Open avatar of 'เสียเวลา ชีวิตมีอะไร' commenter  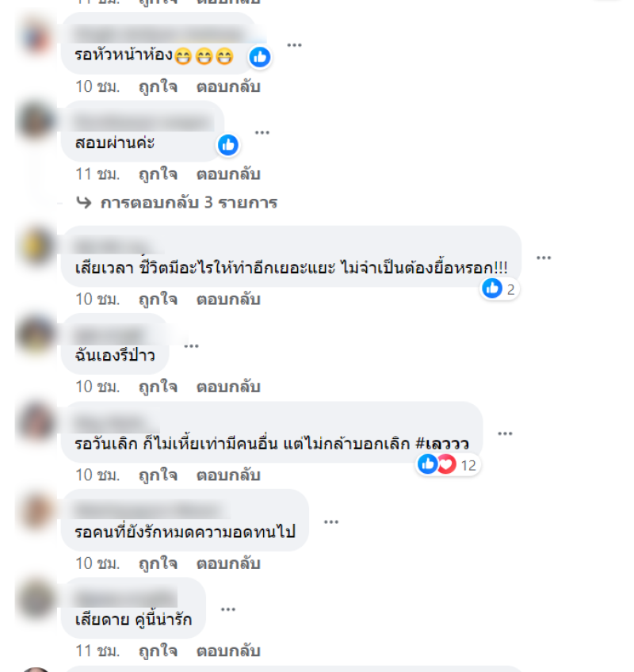[x=36, y=246]
